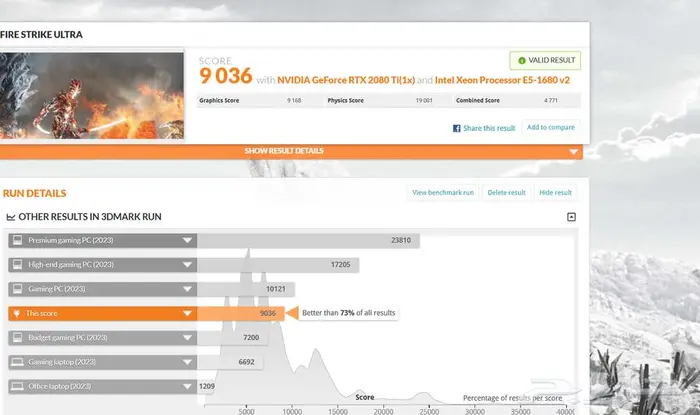Open Intel Xeon Processor E5-1680 v2 link
Screen dimensions: 700x415
coord(502,80)
